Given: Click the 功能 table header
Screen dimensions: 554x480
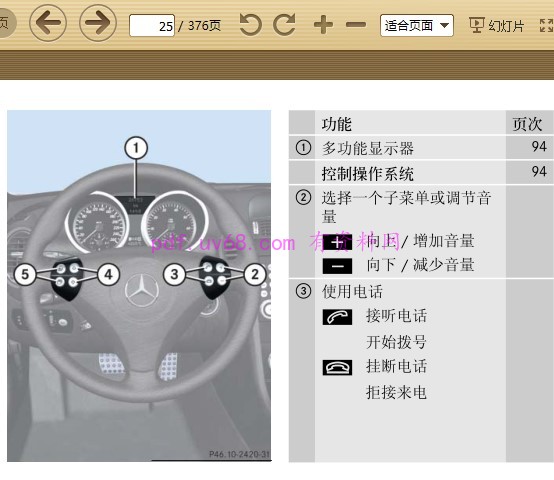Looking at the screenshot, I should click(x=336, y=124).
